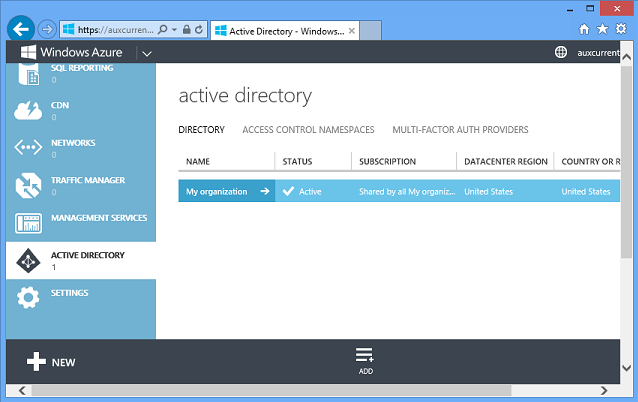
Task: Open the Traffic Manager icon in sidebar
Action: [28, 185]
